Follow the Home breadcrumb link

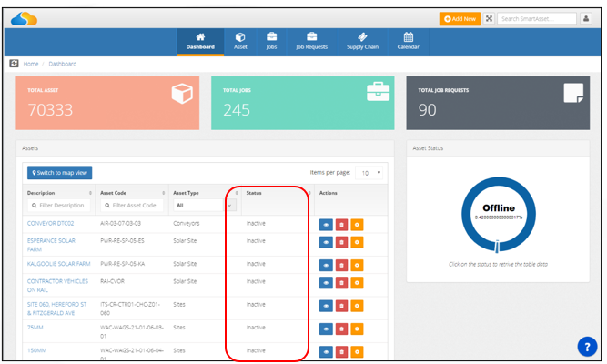click(31, 64)
